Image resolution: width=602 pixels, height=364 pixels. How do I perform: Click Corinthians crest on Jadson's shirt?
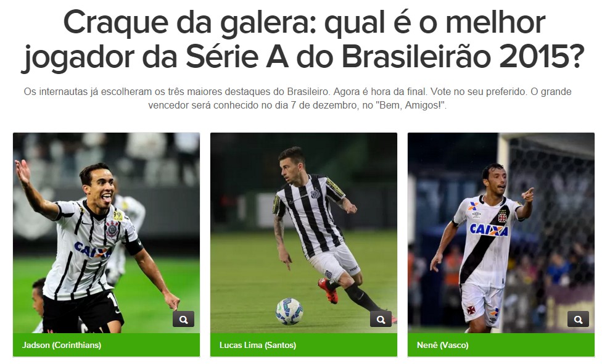click(x=112, y=229)
